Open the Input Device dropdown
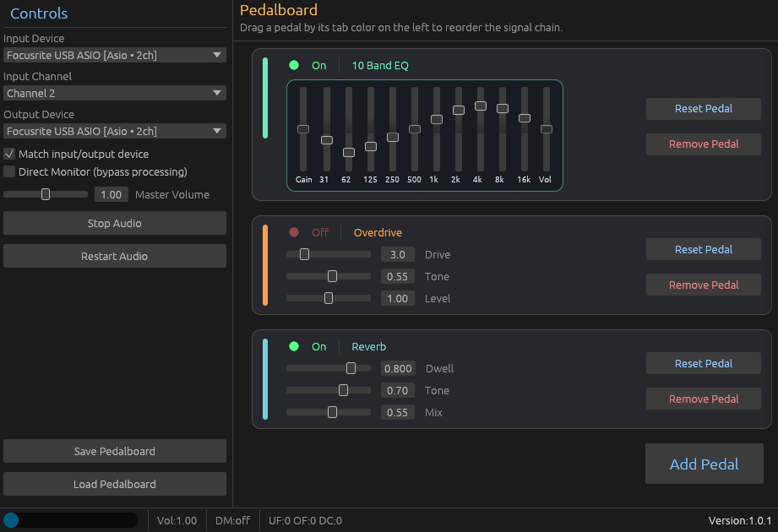The width and height of the screenshot is (778, 532). [115, 54]
